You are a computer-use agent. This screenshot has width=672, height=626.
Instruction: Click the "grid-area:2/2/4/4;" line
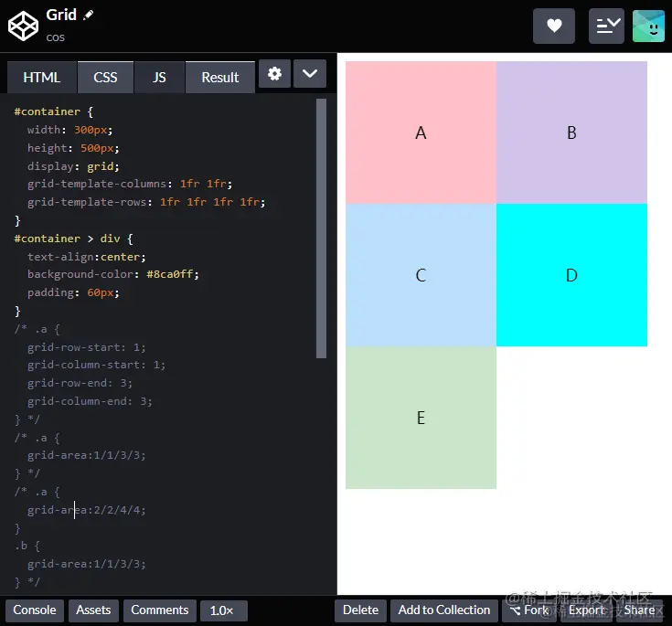tap(87, 510)
